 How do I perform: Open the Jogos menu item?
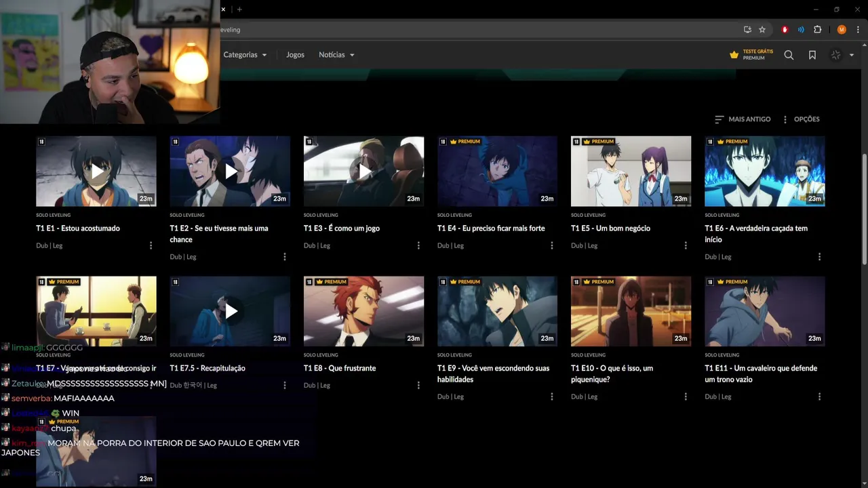pyautogui.click(x=295, y=55)
